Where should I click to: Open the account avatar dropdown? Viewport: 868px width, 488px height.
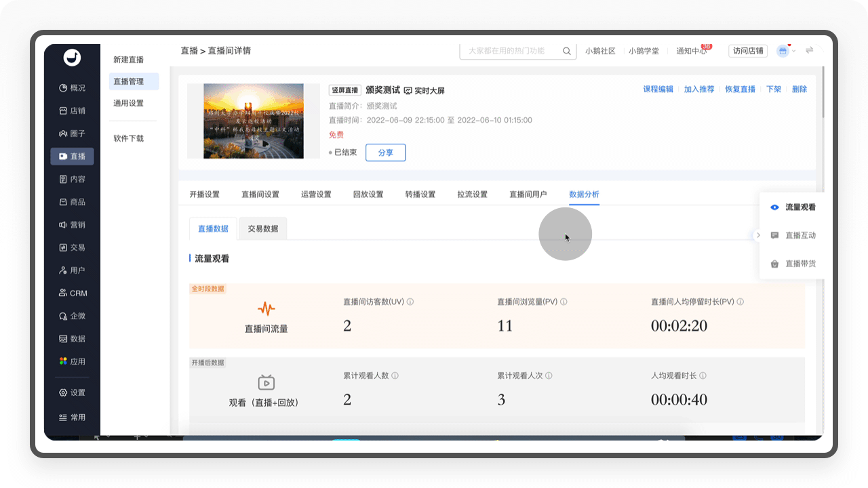pos(786,51)
